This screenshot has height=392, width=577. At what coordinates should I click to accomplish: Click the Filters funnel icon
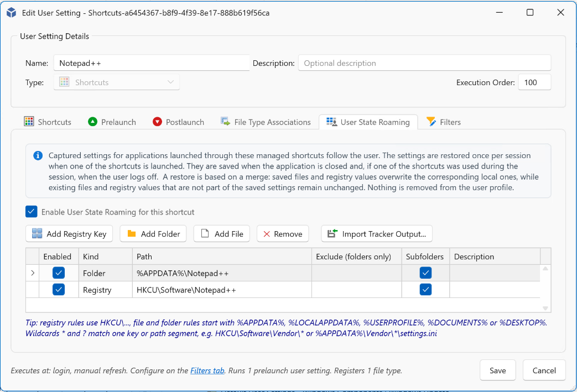click(x=432, y=121)
